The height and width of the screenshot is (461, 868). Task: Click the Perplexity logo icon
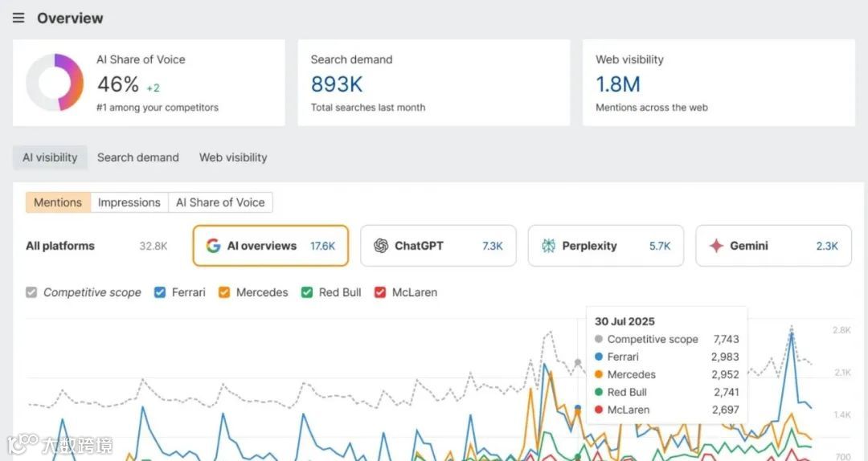[x=548, y=246]
